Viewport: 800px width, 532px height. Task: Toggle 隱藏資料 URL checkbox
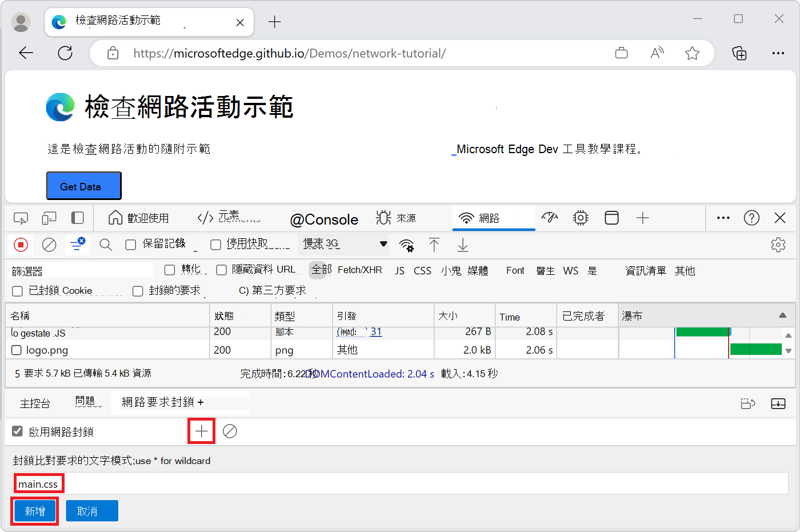222,270
